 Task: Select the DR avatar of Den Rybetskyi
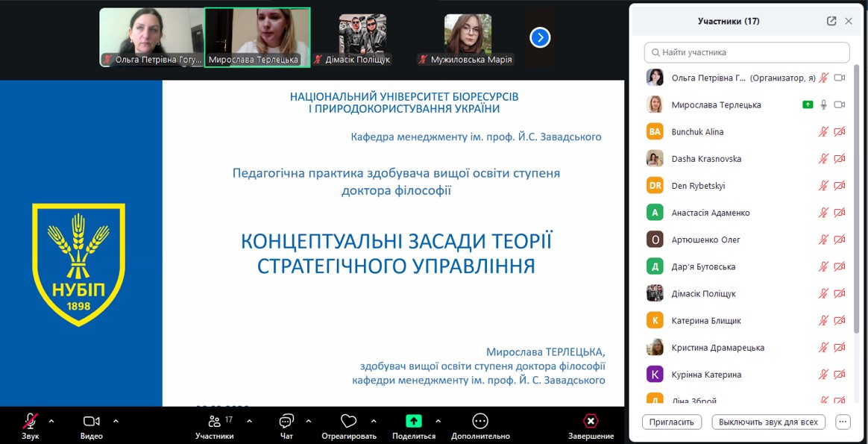(x=655, y=186)
